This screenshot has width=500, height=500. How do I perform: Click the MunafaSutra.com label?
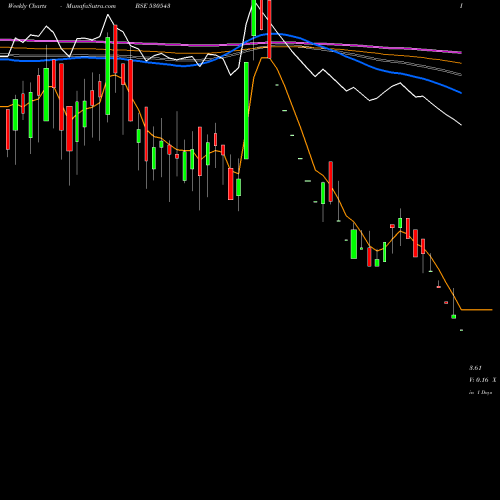click(91, 6)
